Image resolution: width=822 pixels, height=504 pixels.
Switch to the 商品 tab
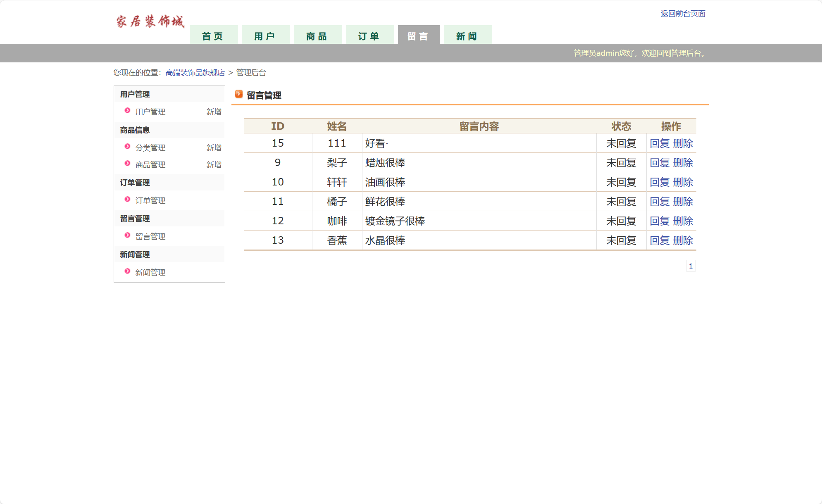tap(317, 36)
